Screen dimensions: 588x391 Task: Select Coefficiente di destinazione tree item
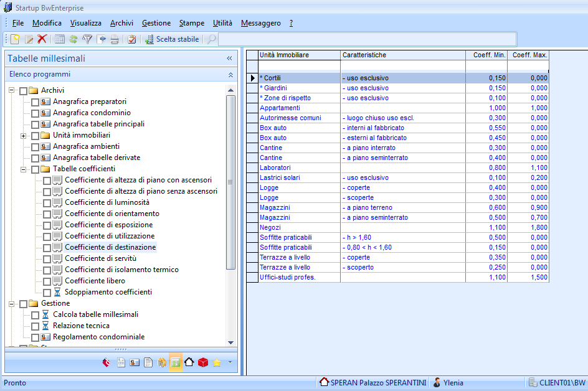click(110, 247)
